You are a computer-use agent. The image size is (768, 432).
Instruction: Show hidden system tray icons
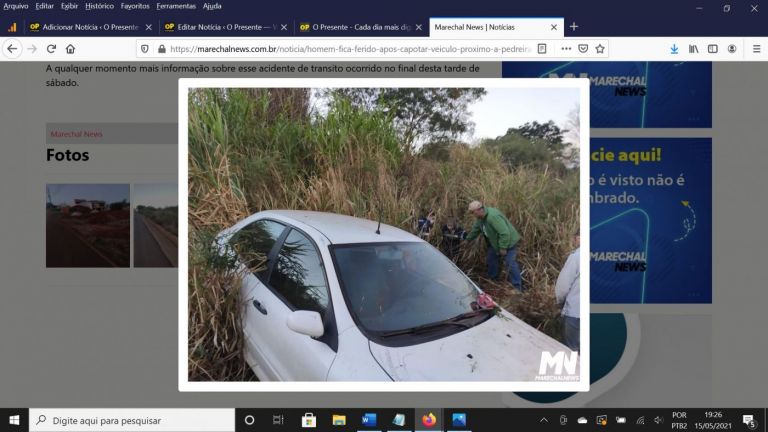[544, 420]
